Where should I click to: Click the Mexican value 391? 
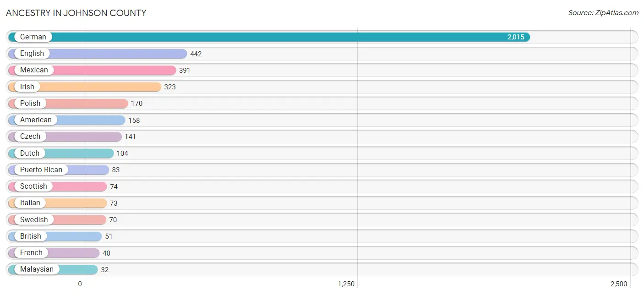(185, 71)
